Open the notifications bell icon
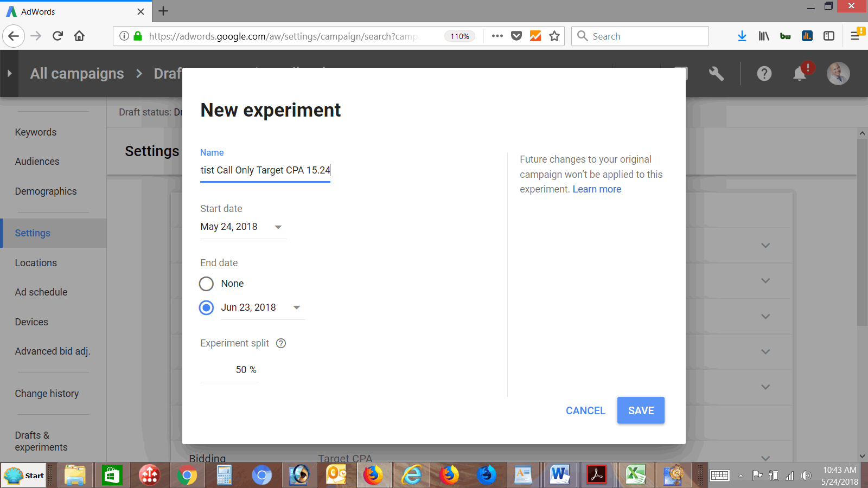The image size is (868, 488). coord(800,74)
